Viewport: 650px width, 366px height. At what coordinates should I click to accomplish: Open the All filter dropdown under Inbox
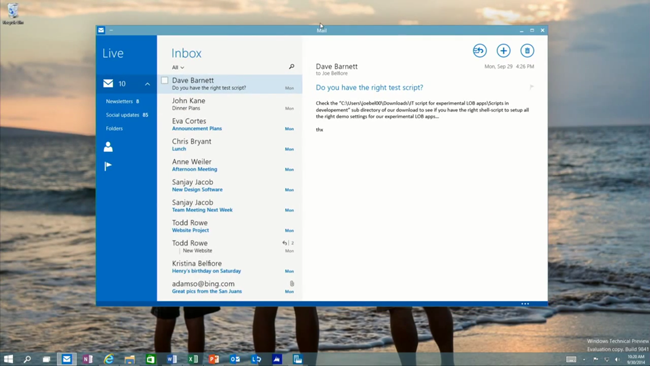pos(178,67)
